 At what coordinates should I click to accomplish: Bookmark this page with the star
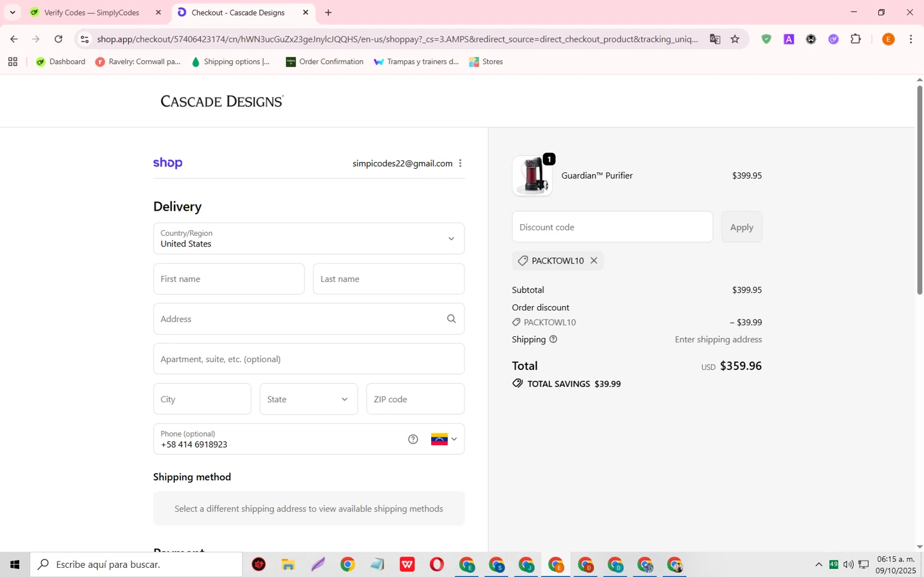coord(735,39)
